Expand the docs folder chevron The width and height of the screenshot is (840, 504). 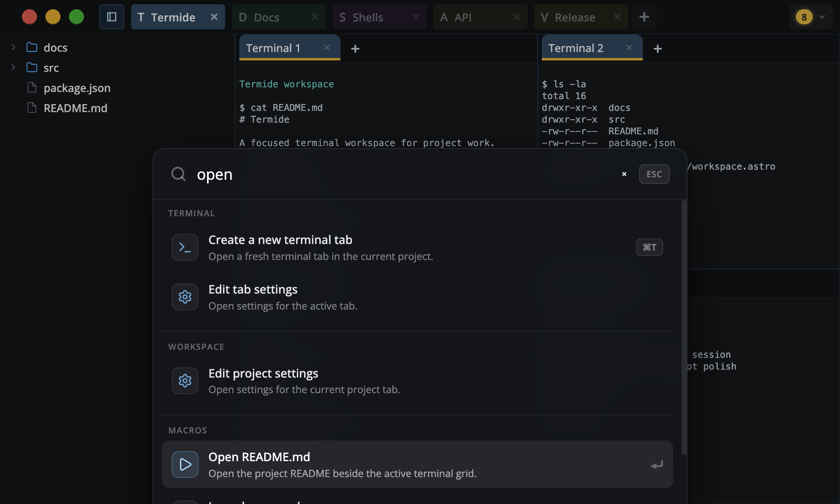(13, 47)
